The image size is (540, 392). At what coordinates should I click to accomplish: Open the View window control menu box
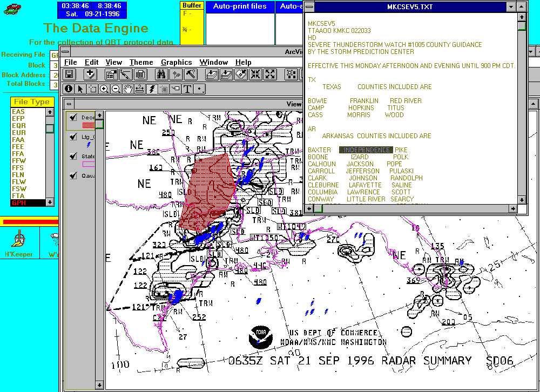pos(68,104)
